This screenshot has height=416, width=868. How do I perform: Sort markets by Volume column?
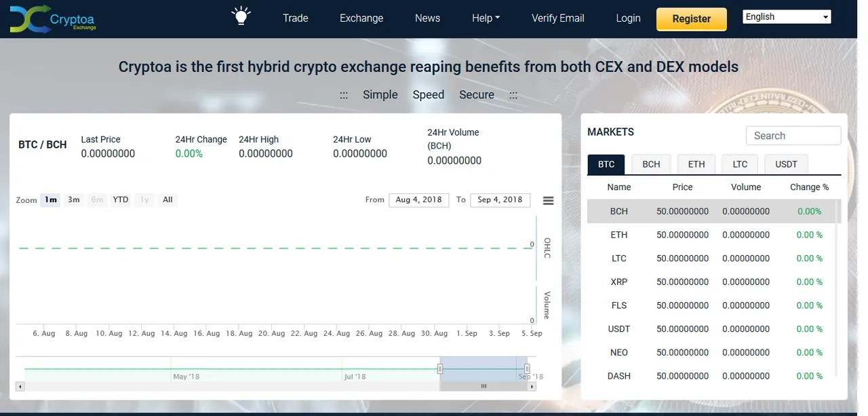pos(746,187)
